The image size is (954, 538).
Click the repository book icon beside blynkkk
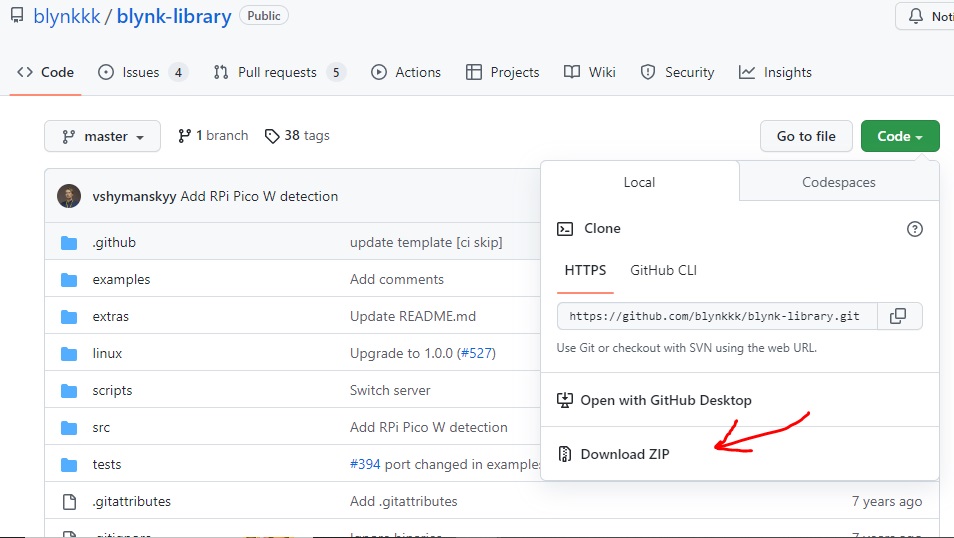click(x=17, y=15)
